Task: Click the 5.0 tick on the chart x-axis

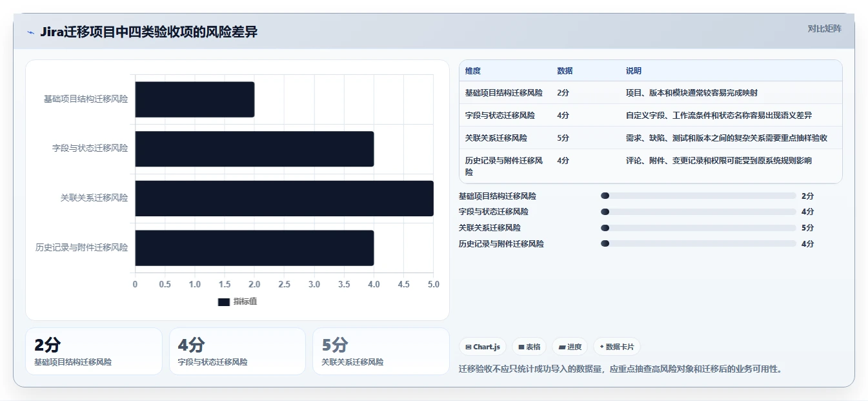Action: coord(433,284)
